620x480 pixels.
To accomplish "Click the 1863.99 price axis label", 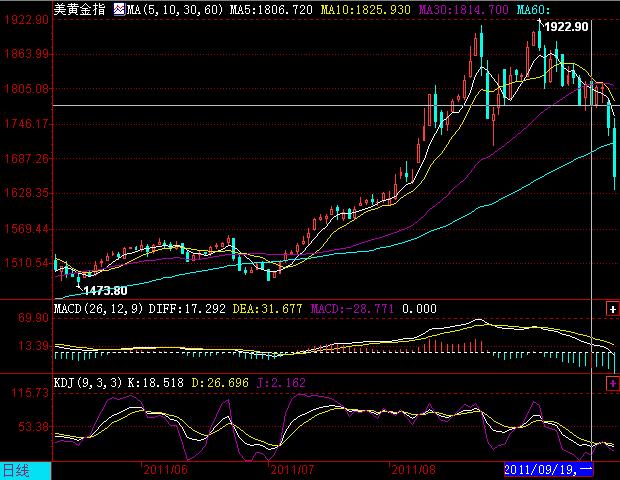I will [26, 54].
